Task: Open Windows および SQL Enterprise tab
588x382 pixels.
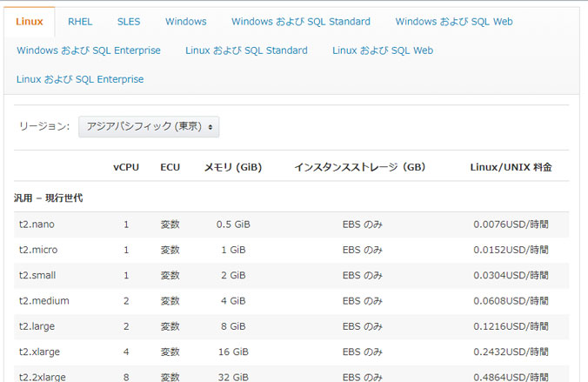Action: (89, 50)
